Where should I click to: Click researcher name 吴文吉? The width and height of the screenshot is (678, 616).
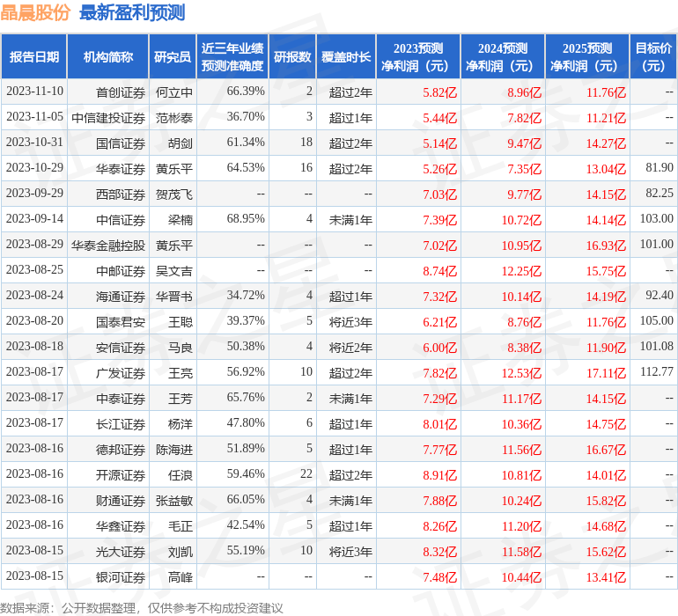(x=173, y=271)
